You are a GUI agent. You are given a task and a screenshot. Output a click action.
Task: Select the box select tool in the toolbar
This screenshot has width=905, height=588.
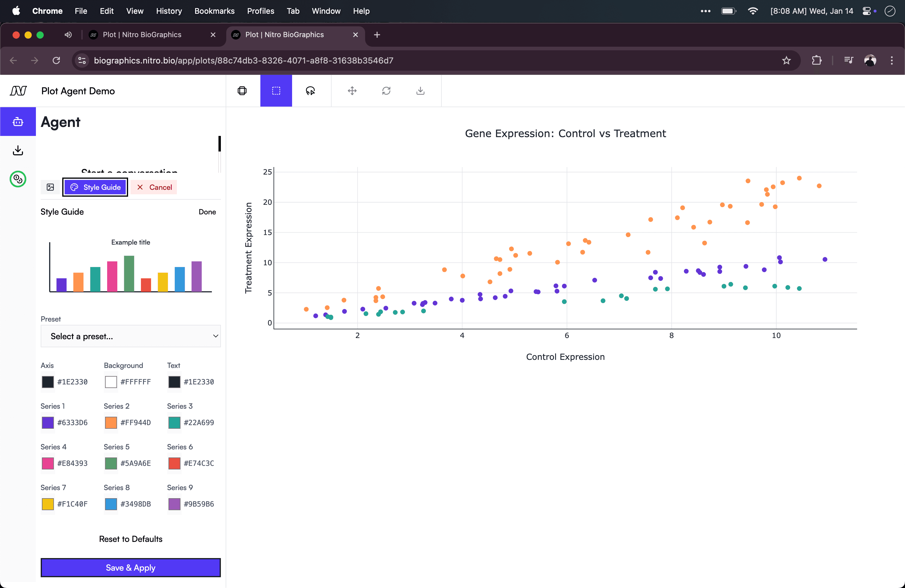[x=276, y=91]
